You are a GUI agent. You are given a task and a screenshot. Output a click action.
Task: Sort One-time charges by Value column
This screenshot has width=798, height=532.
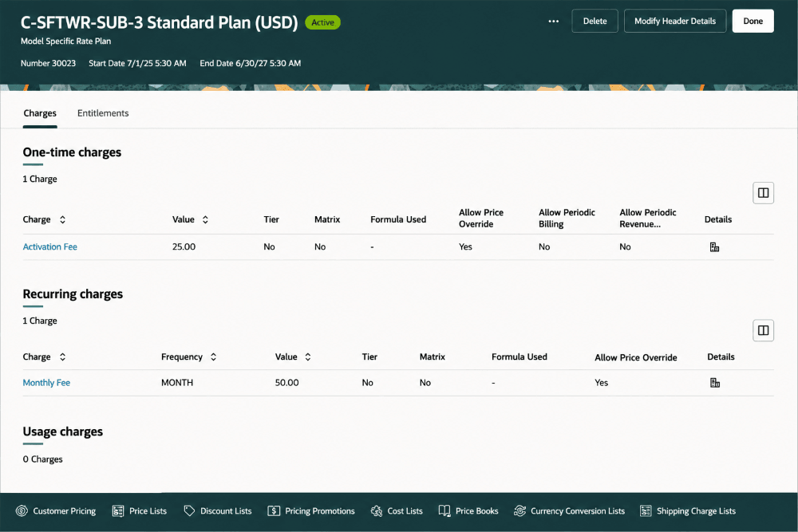point(205,219)
